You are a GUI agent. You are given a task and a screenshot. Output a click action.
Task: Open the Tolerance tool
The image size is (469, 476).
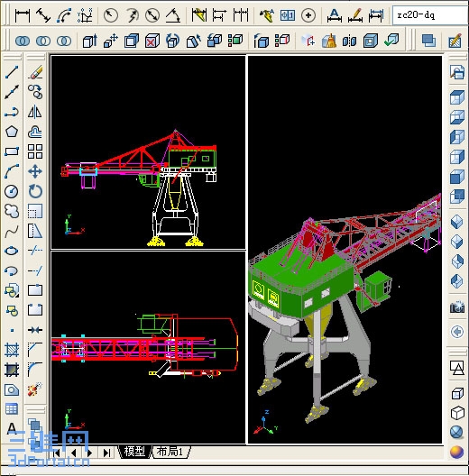288,15
